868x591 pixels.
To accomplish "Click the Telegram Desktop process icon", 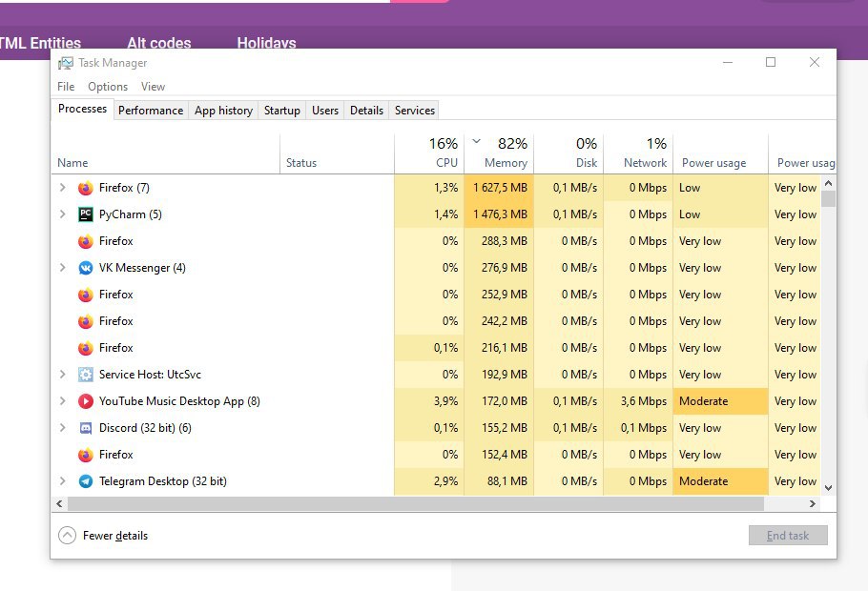I will [85, 481].
